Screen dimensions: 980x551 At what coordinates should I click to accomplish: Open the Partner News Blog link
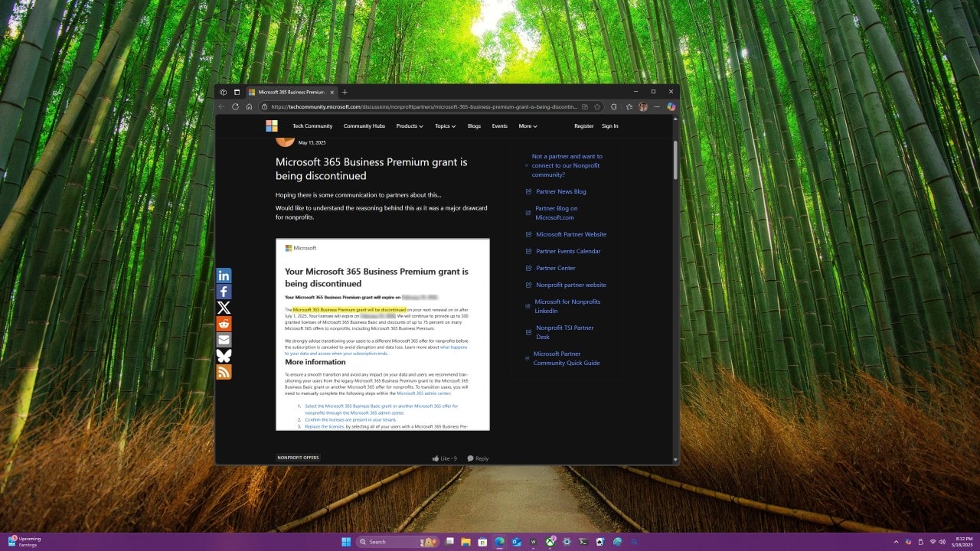(x=560, y=191)
